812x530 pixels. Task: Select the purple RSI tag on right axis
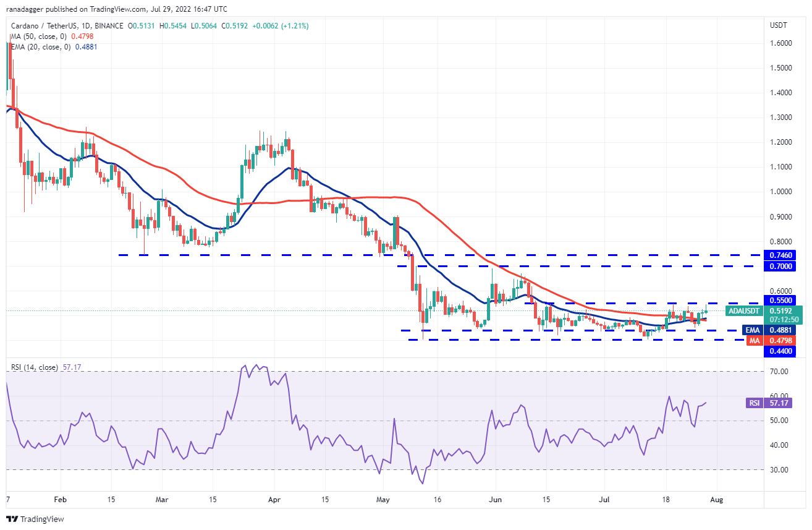click(x=755, y=403)
